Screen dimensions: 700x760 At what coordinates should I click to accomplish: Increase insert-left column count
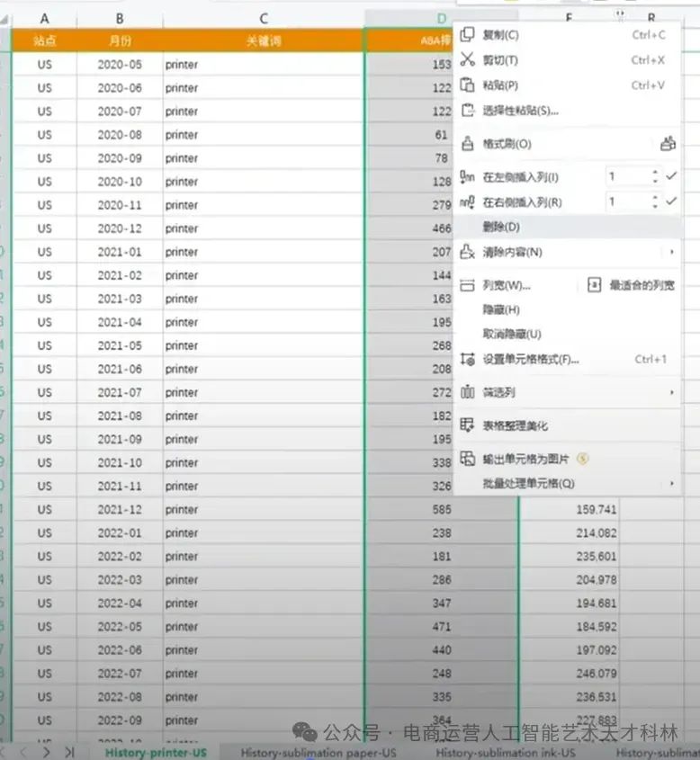coord(655,172)
